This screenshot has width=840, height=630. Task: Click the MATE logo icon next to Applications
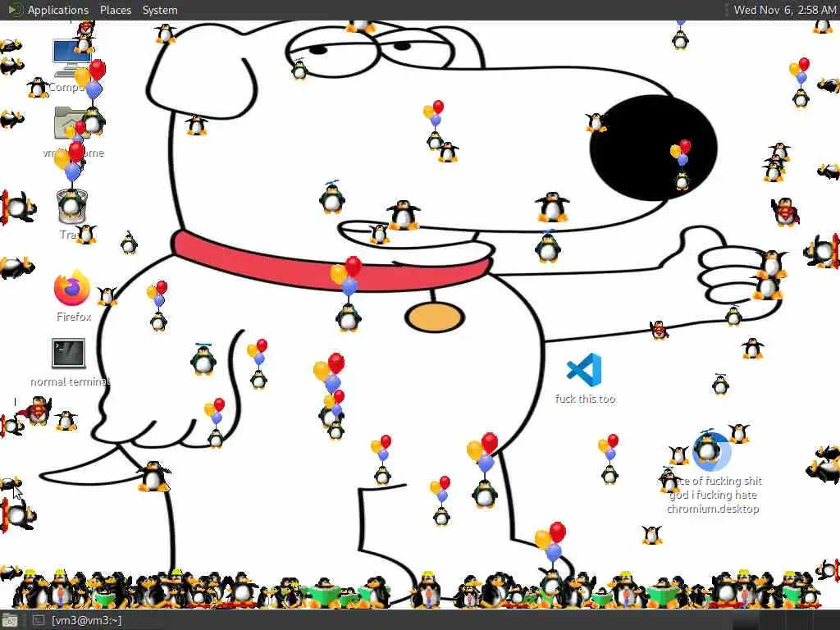pyautogui.click(x=15, y=10)
